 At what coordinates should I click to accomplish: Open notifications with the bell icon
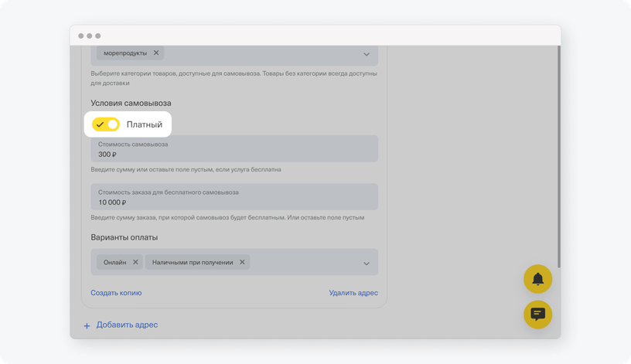pos(537,279)
